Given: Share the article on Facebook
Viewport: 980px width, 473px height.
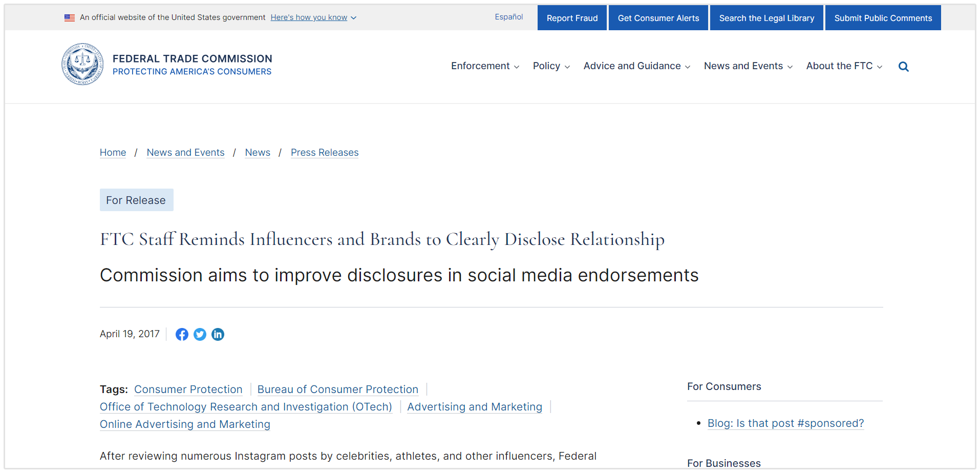Looking at the screenshot, I should tap(182, 334).
